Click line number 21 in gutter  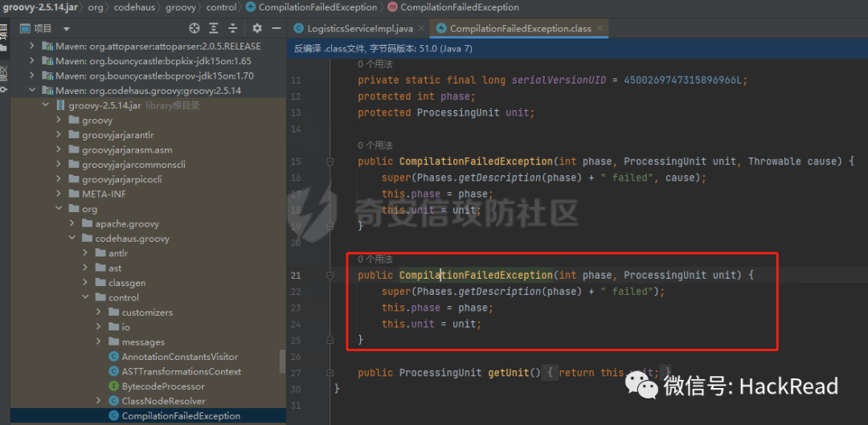pos(296,275)
